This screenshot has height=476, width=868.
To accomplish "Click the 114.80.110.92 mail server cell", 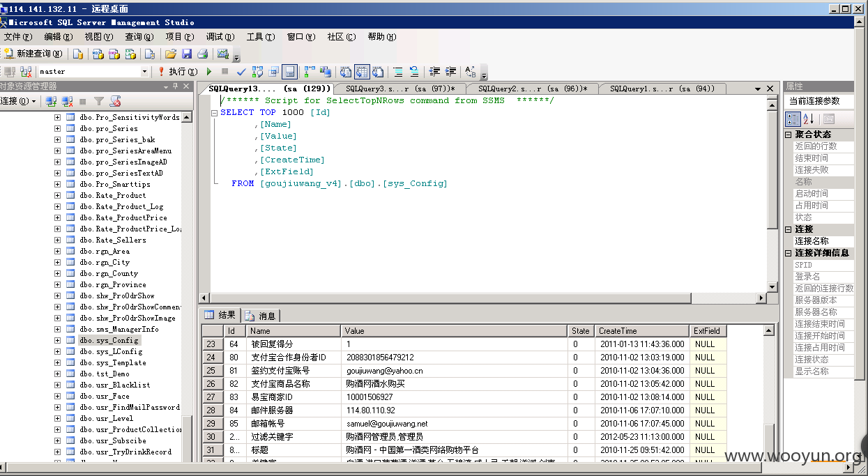I will coord(455,410).
